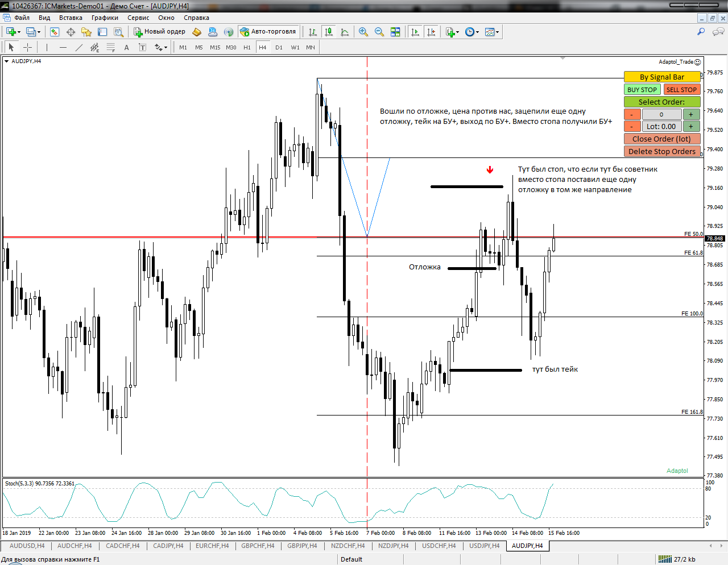Viewport: 728px width, 565px height.
Task: Open the Файл menu
Action: 22,18
